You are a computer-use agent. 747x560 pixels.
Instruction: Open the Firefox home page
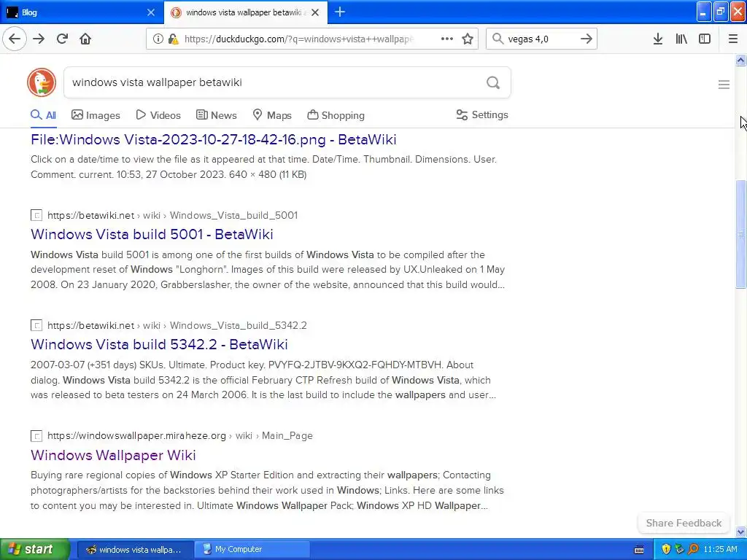pyautogui.click(x=85, y=39)
